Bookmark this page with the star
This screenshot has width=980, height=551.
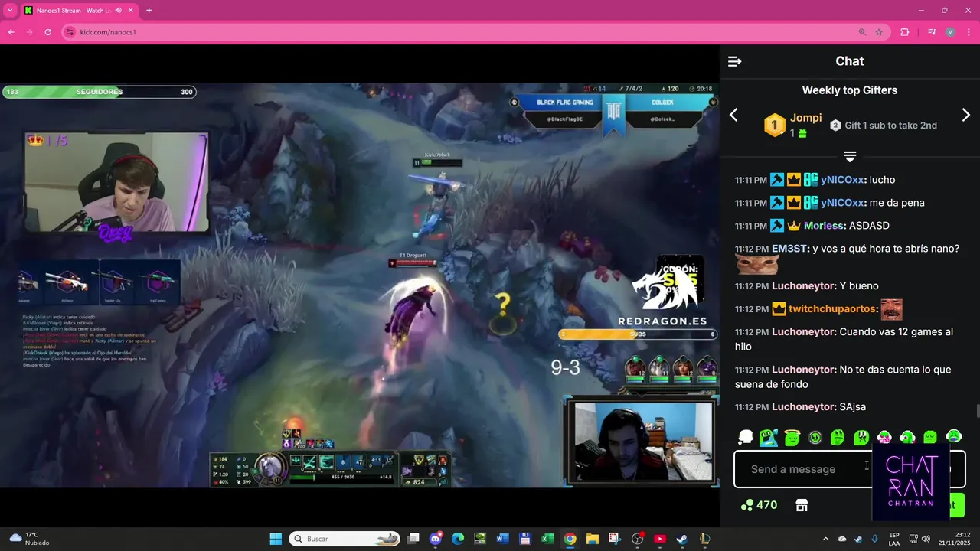[879, 32]
